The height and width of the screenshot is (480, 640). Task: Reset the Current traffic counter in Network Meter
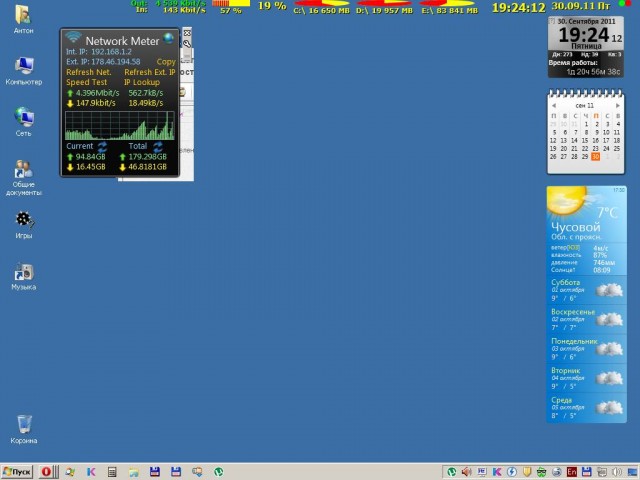pyautogui.click(x=102, y=146)
